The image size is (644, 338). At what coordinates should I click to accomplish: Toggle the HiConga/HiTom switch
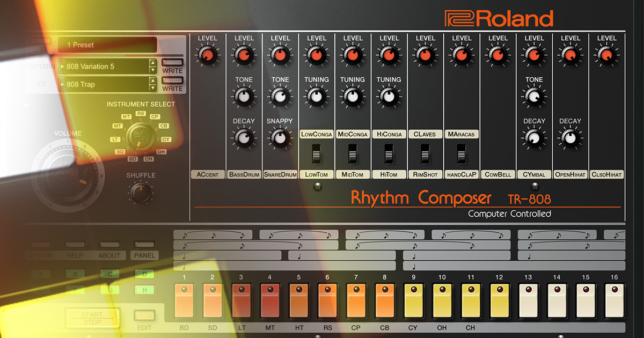(x=389, y=155)
